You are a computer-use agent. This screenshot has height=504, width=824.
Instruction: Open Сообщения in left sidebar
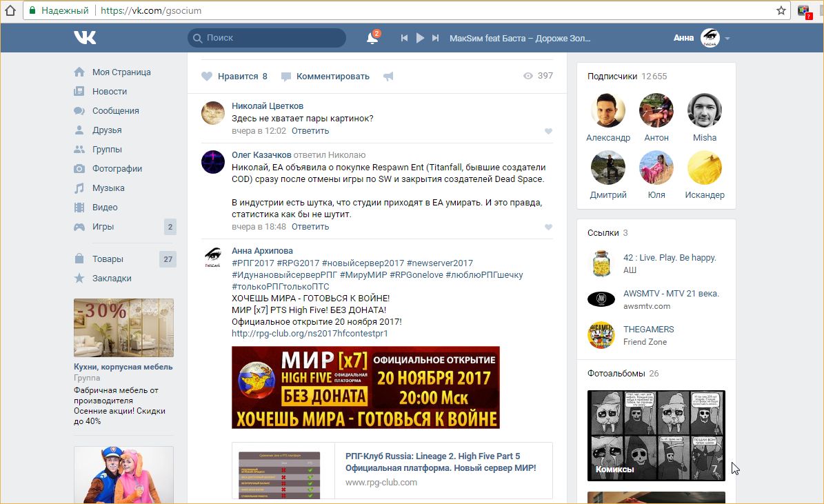coord(115,111)
